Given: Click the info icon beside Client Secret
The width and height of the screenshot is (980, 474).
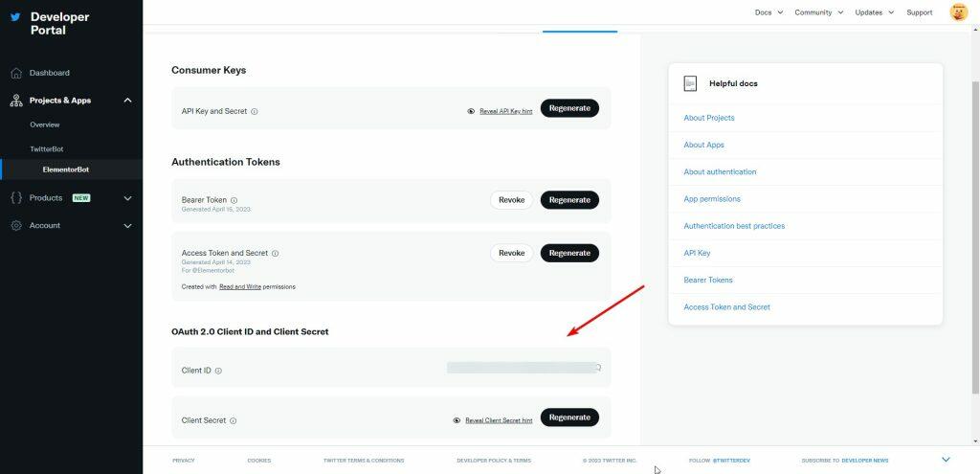Looking at the screenshot, I should [233, 420].
